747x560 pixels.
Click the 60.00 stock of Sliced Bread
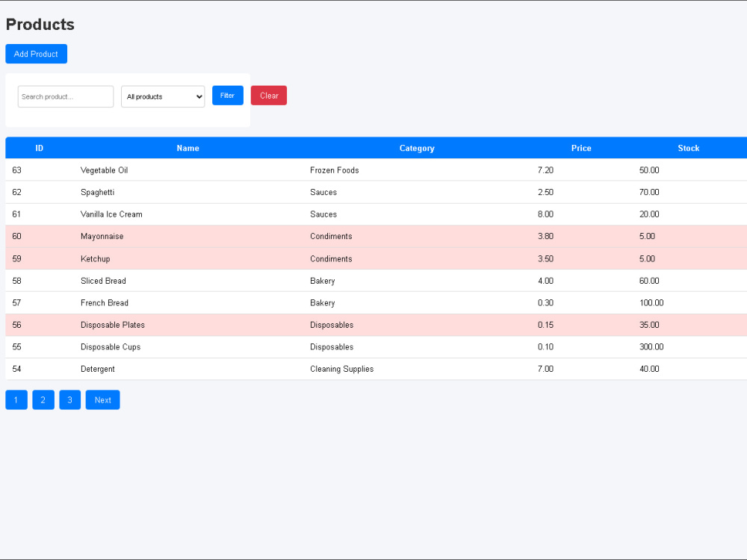[649, 281]
